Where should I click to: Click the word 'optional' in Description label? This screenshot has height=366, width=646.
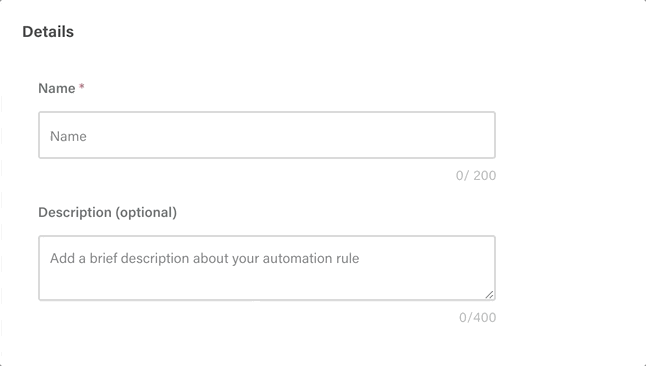coord(146,212)
